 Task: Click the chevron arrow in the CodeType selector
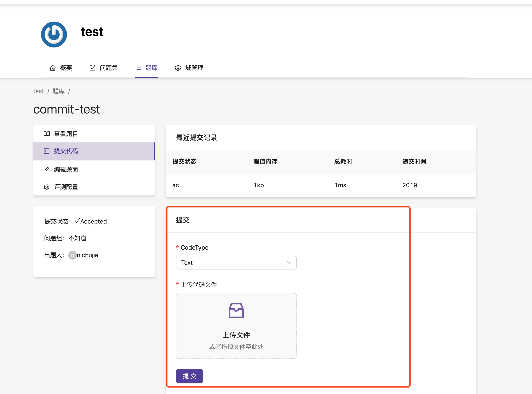(289, 263)
